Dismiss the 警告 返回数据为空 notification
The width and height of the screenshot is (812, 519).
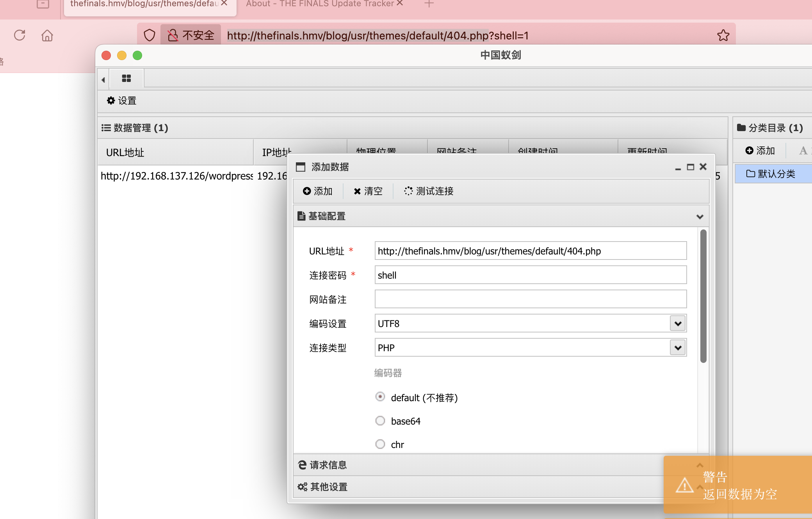738,485
